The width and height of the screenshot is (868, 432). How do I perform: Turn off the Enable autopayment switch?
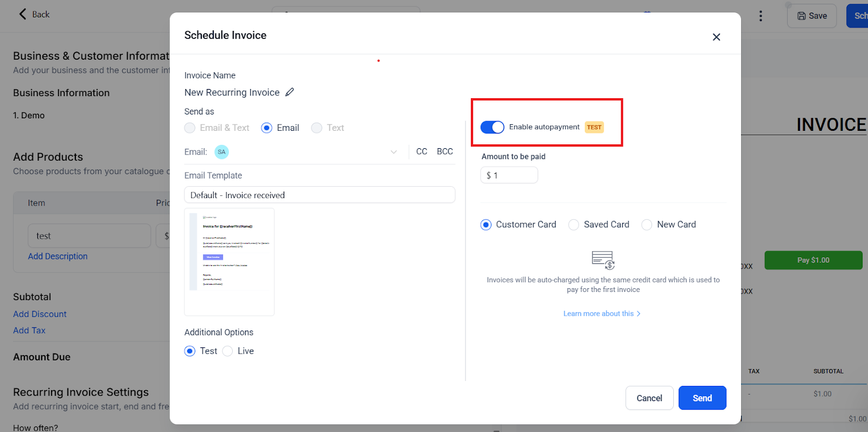click(x=492, y=127)
